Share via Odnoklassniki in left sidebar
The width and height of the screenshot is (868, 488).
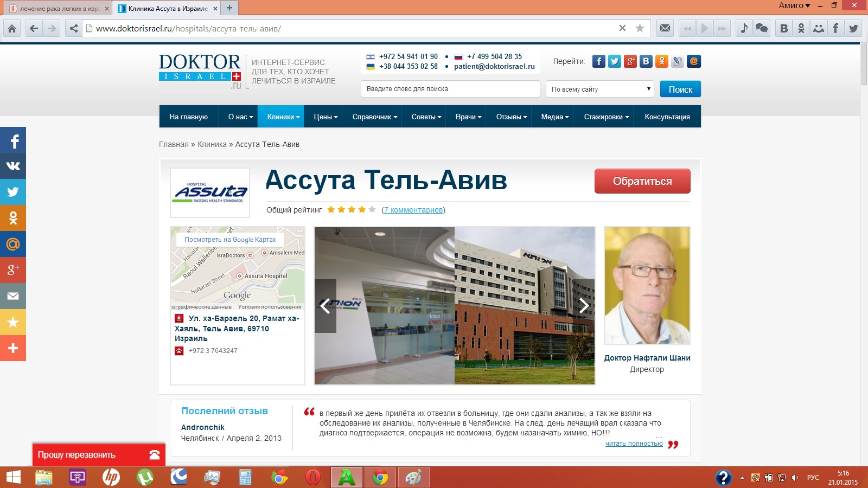tap(13, 218)
